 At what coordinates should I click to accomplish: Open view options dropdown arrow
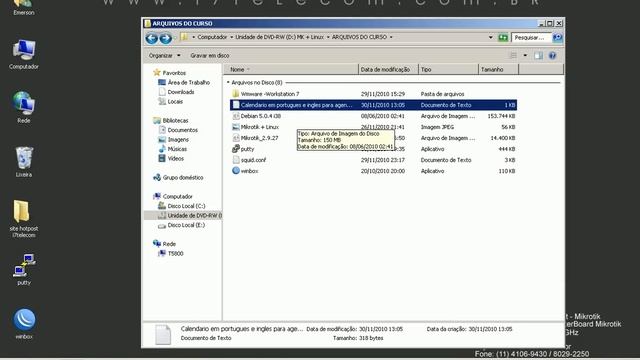pyautogui.click(x=525, y=56)
